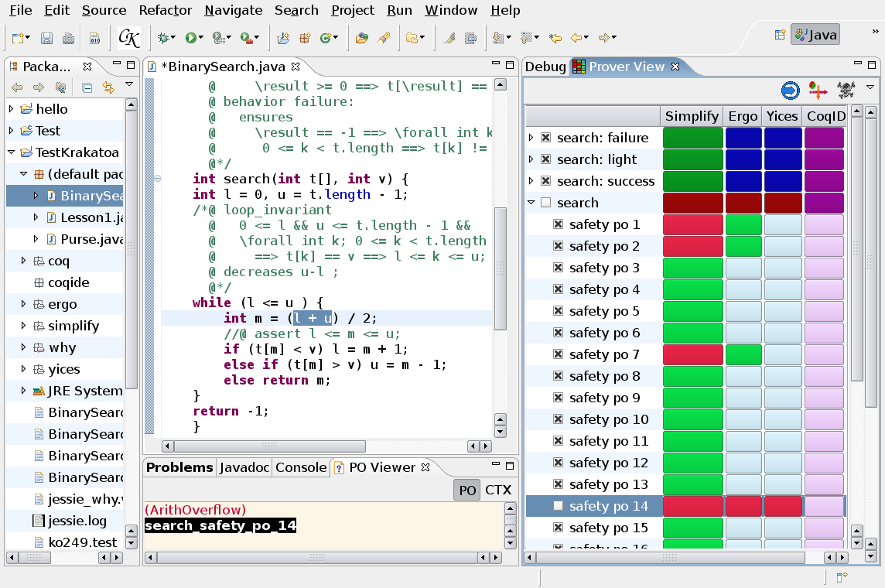The height and width of the screenshot is (588, 885).
Task: Check the unchecked search group checkbox
Action: pos(546,203)
